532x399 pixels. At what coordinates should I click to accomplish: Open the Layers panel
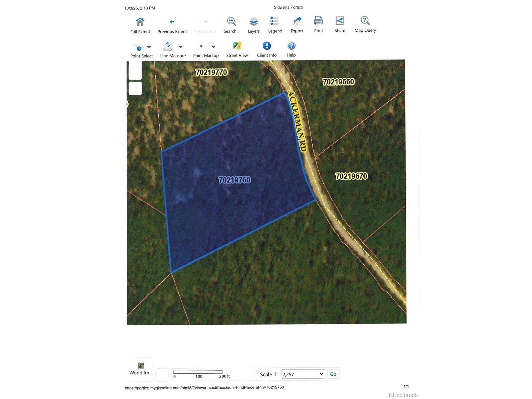[254, 21]
